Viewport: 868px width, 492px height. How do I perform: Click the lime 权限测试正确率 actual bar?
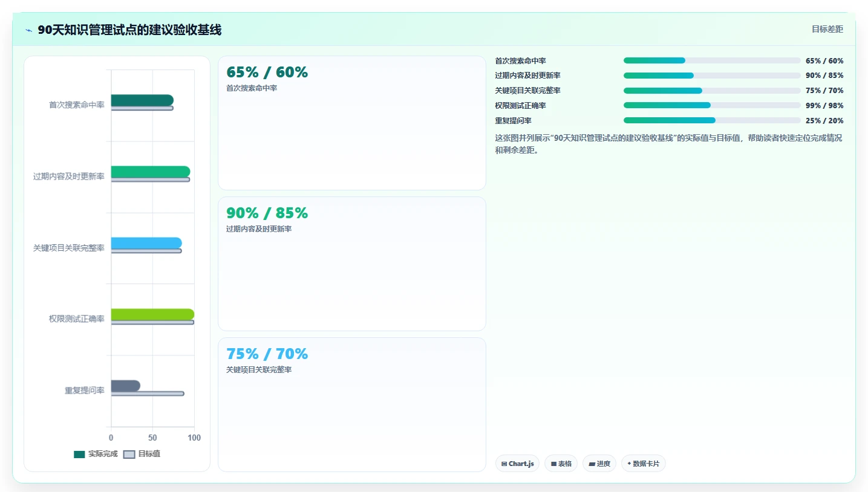[152, 314]
